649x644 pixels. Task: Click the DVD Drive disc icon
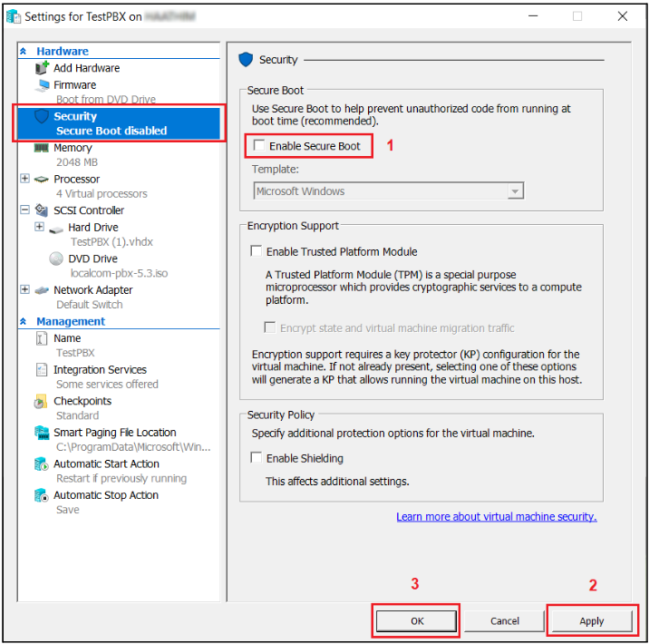tap(56, 259)
